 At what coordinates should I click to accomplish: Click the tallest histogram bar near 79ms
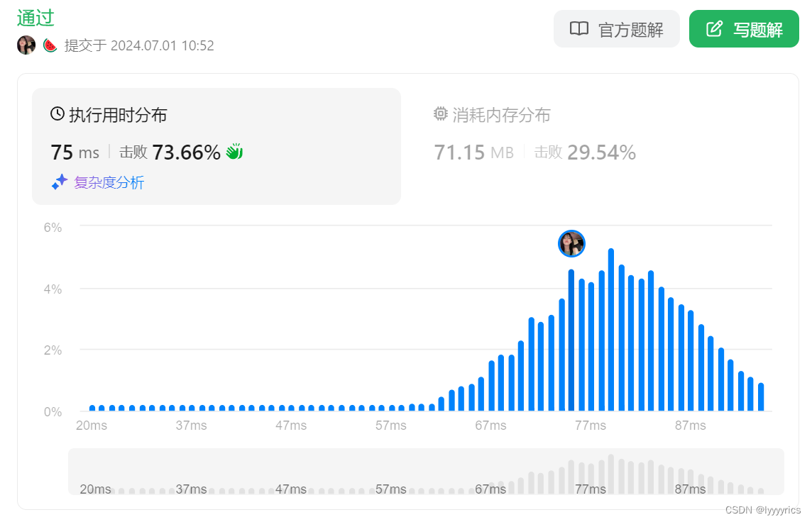click(x=611, y=330)
